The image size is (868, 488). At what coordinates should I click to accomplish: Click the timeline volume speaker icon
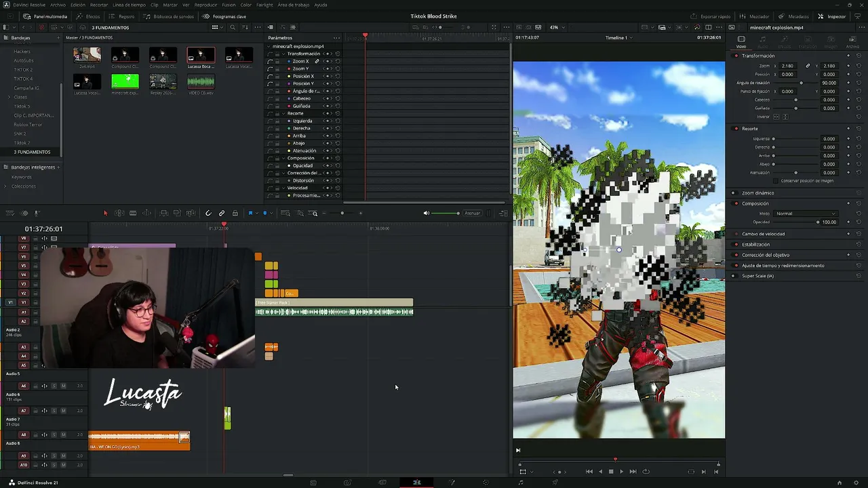[427, 213]
